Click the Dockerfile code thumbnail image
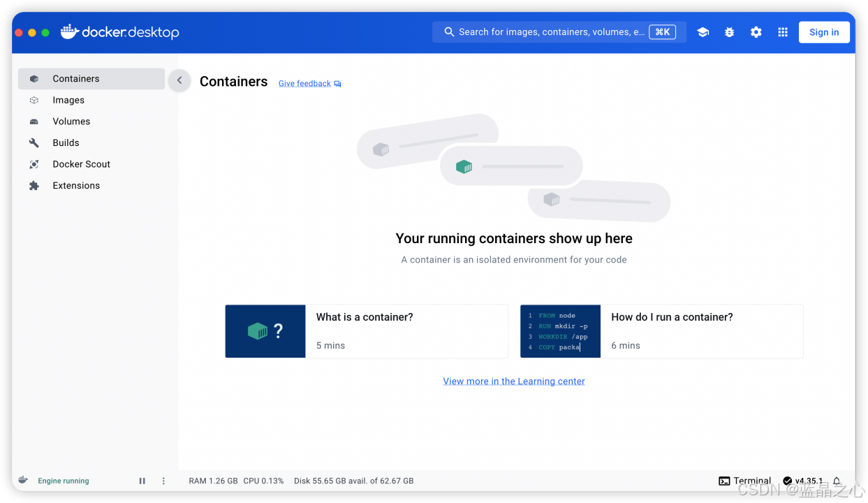Screen dimensions: 868x503 561,331
